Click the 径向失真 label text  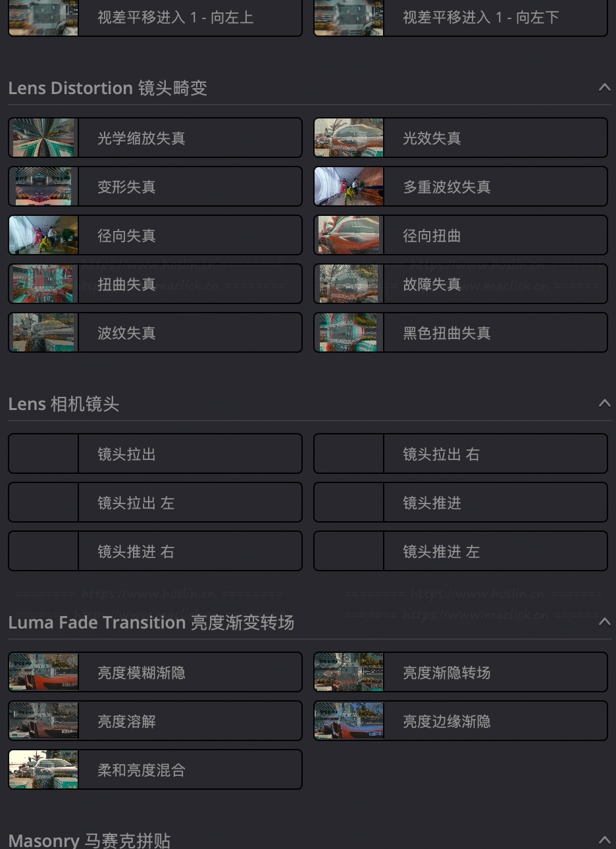126,236
